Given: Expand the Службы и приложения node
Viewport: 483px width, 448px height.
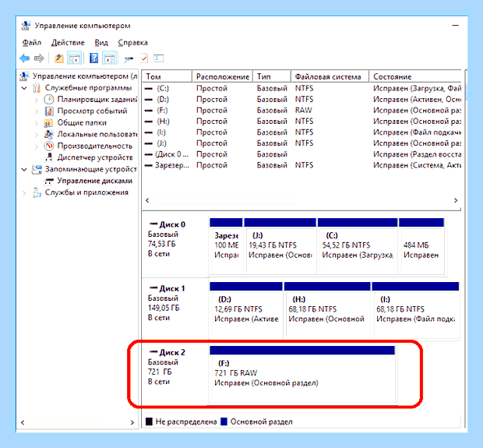Looking at the screenshot, I should tap(24, 193).
